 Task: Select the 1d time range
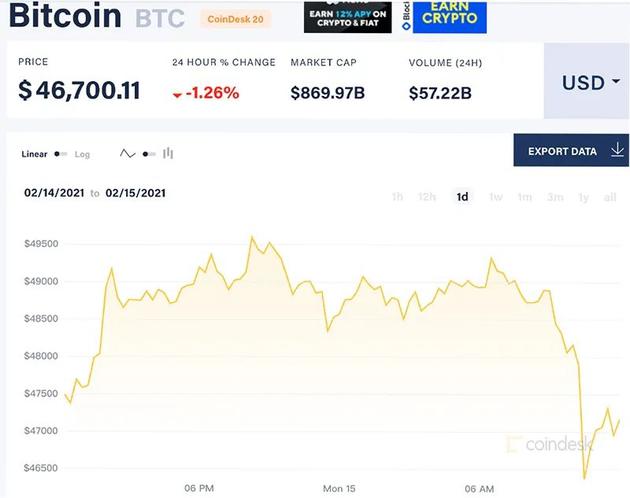tap(462, 197)
